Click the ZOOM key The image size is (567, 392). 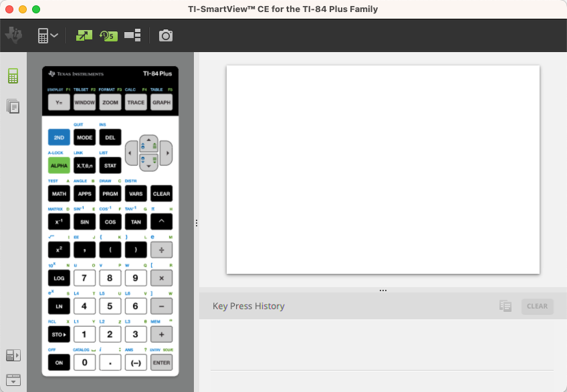point(110,102)
